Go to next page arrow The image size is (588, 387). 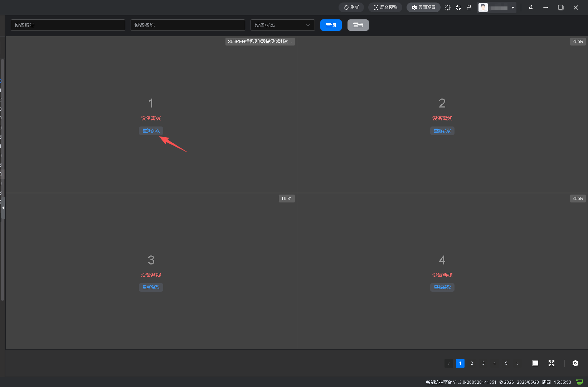[x=517, y=363]
